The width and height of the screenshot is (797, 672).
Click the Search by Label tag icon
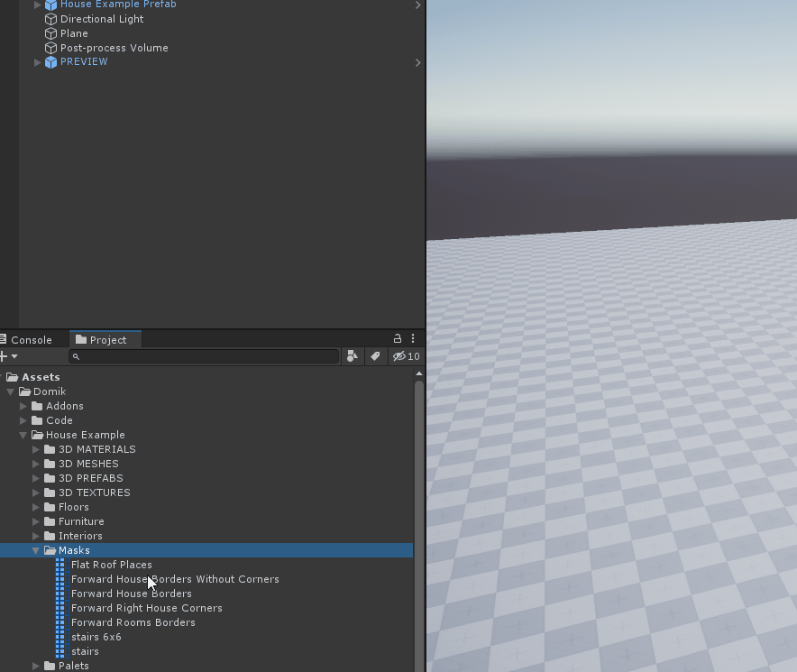[375, 356]
